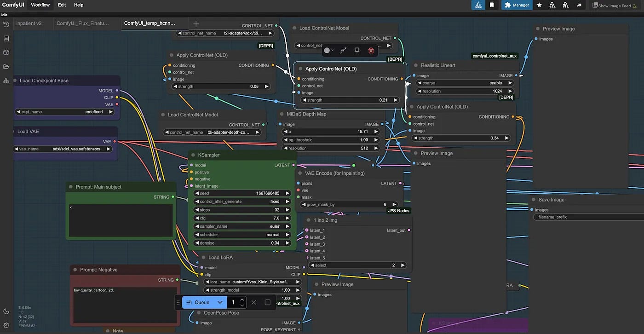Screen dimensions: 644x334
Task: Increase batch count with queue up arrow
Action: coord(242,299)
